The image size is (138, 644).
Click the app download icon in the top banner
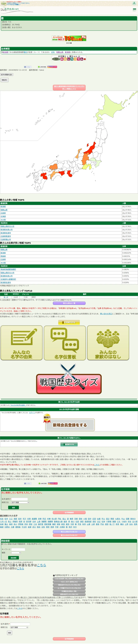click(134, 3)
